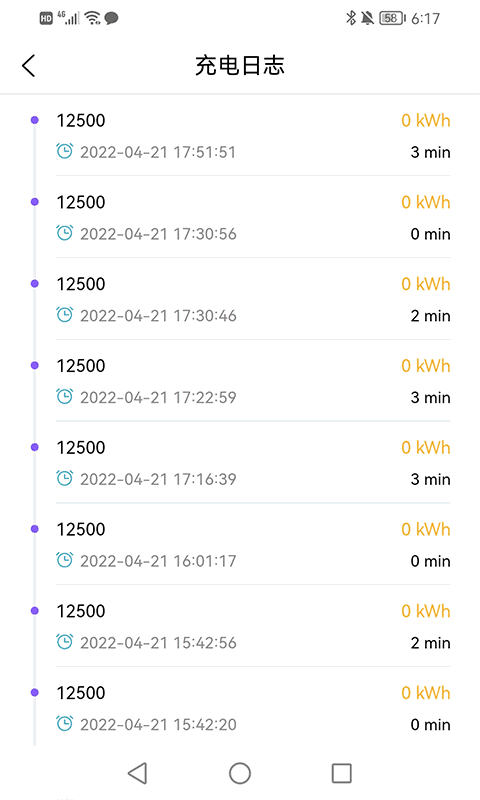Tap the Android back triangle navigation button
Screen dimensions: 480x800
(138, 773)
